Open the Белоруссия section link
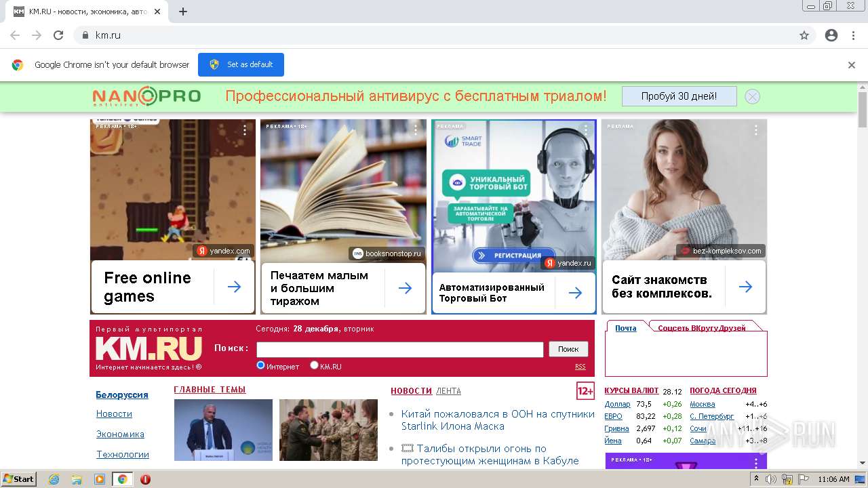 tap(122, 394)
